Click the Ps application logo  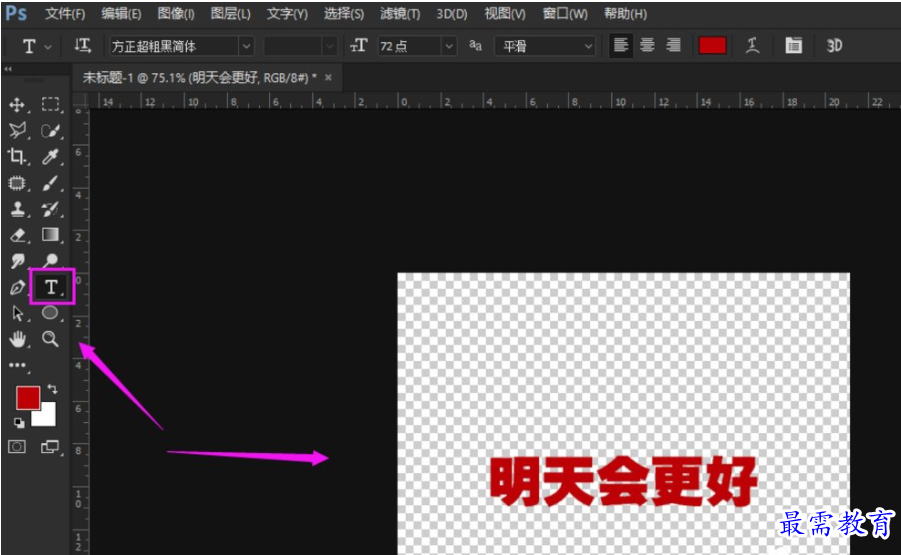point(16,13)
